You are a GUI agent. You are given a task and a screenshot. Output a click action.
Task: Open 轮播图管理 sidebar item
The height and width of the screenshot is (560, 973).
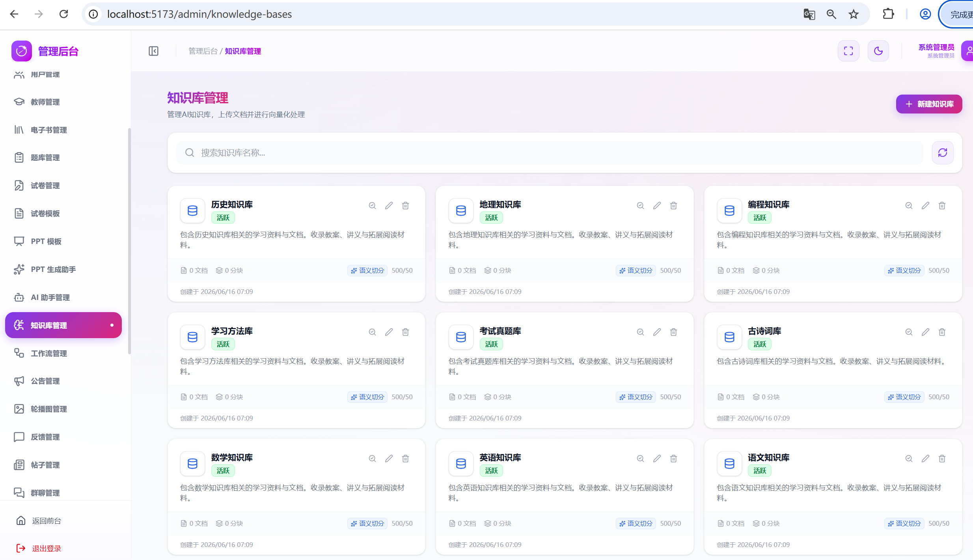[63, 409]
